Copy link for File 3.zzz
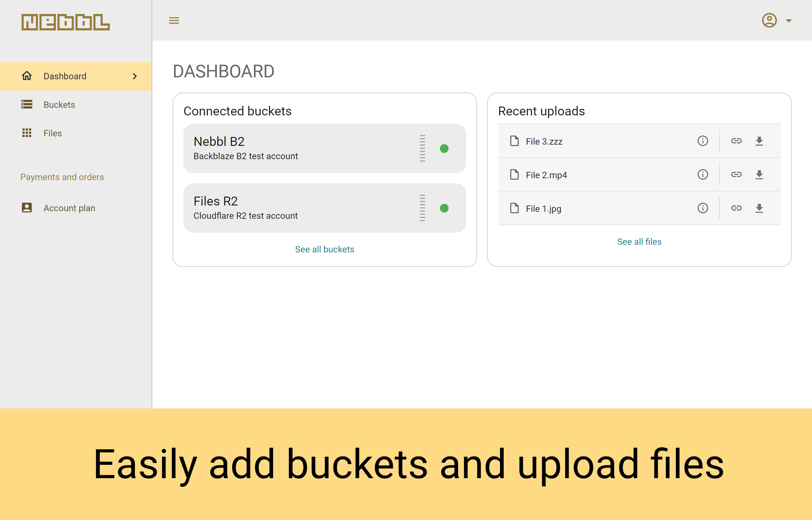 tap(736, 141)
